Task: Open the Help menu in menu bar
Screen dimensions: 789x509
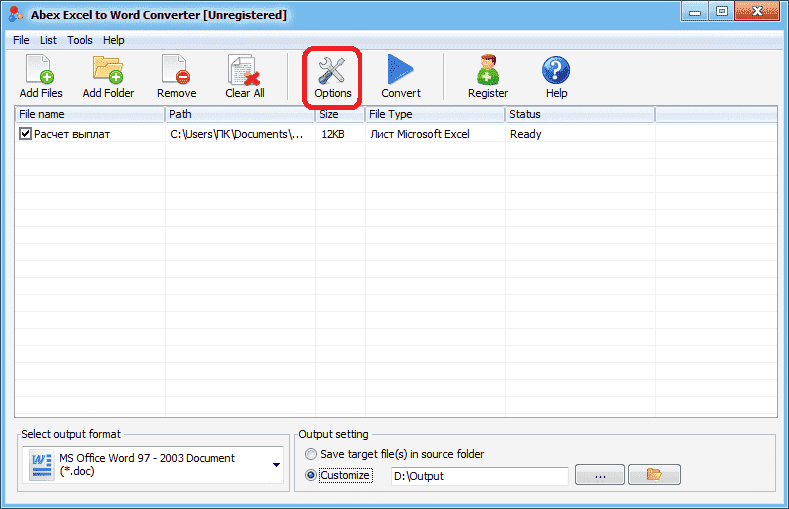Action: pyautogui.click(x=114, y=40)
